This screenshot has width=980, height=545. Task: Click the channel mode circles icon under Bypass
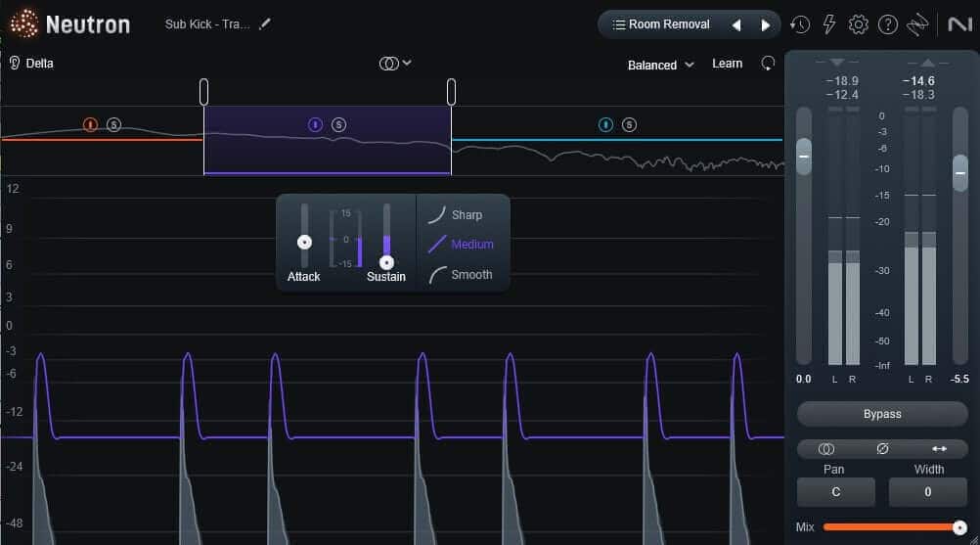825,449
